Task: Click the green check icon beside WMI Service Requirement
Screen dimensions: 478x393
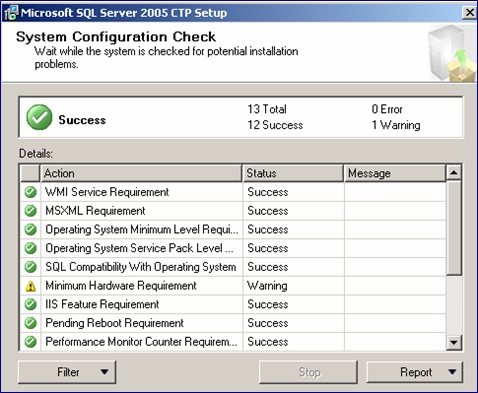Action: tap(30, 192)
